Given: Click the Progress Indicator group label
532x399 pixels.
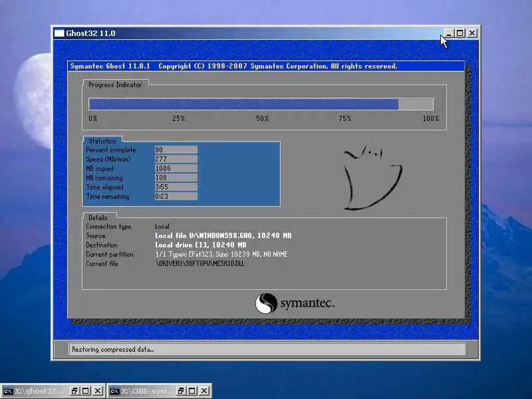Looking at the screenshot, I should pyautogui.click(x=115, y=85).
